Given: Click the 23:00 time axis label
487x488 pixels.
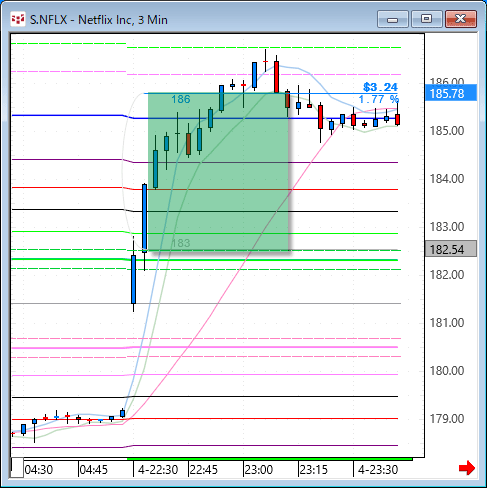Looking at the screenshot, I should (259, 470).
